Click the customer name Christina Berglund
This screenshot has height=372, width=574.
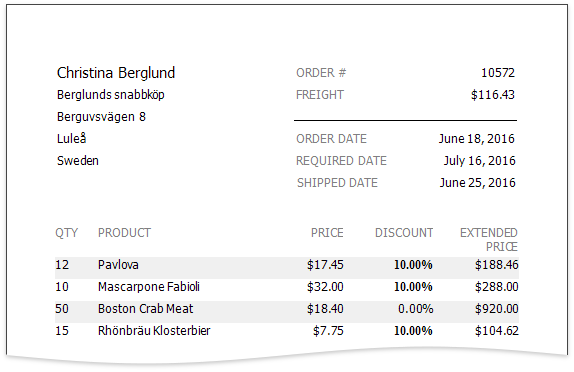tap(116, 73)
